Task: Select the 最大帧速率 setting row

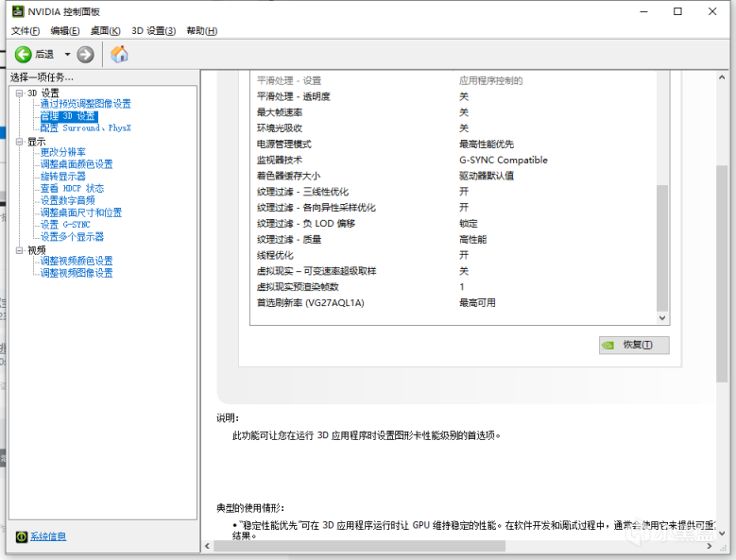Action: 454,112
